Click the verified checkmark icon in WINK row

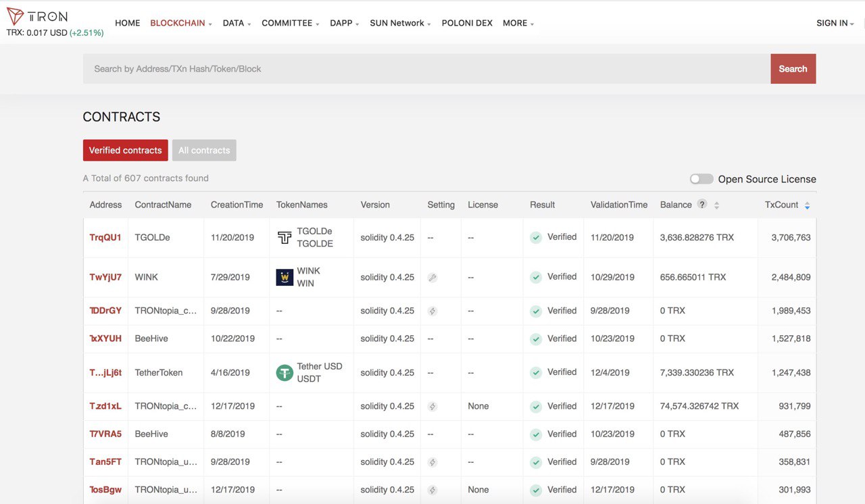(536, 277)
